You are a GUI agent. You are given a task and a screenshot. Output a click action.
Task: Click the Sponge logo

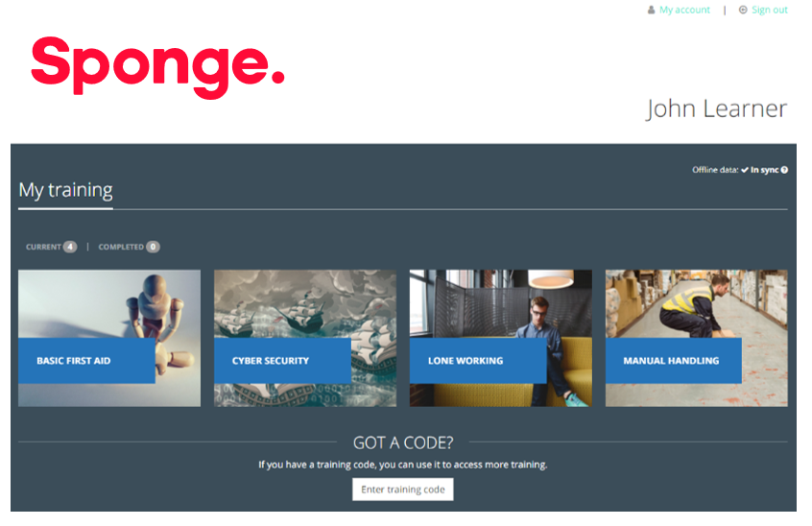pos(158,67)
